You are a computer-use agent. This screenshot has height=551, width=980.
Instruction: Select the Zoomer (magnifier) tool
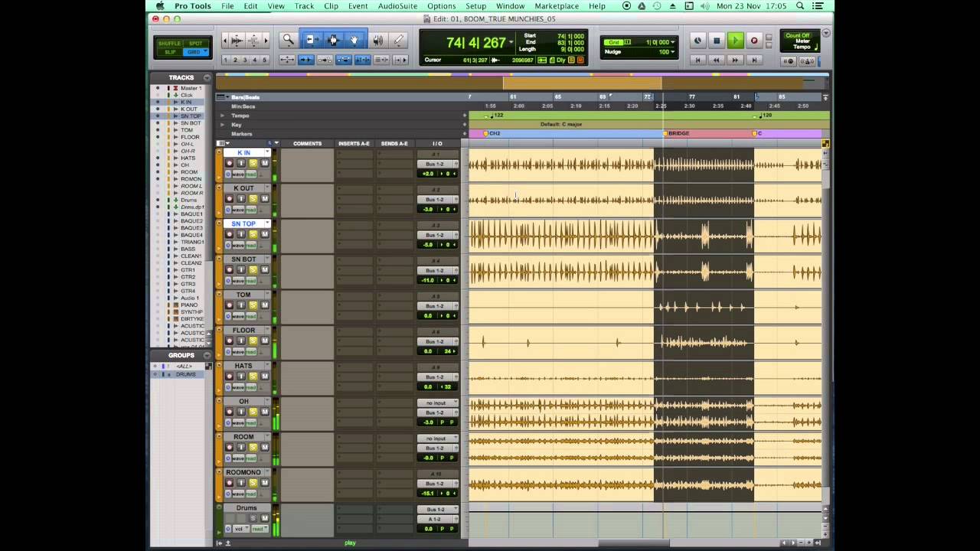pos(289,40)
